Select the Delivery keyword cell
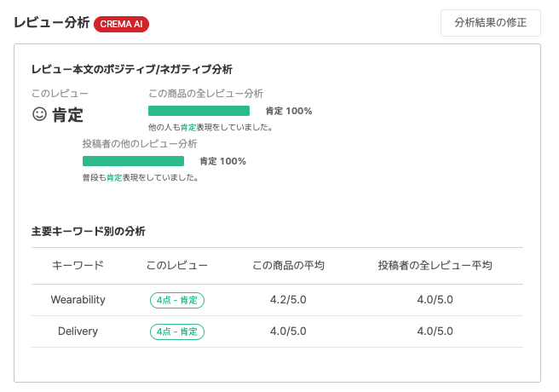Viewport: 559px width, 392px height. point(78,331)
